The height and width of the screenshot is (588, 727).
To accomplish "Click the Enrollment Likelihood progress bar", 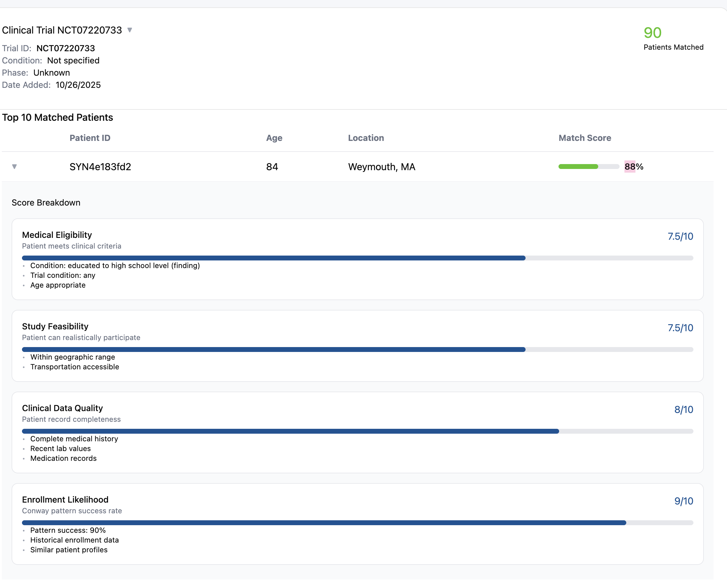I will tap(324, 523).
